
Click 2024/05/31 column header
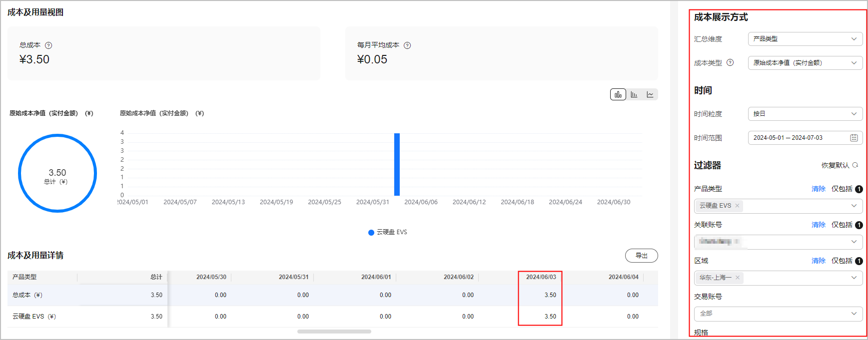[294, 277]
